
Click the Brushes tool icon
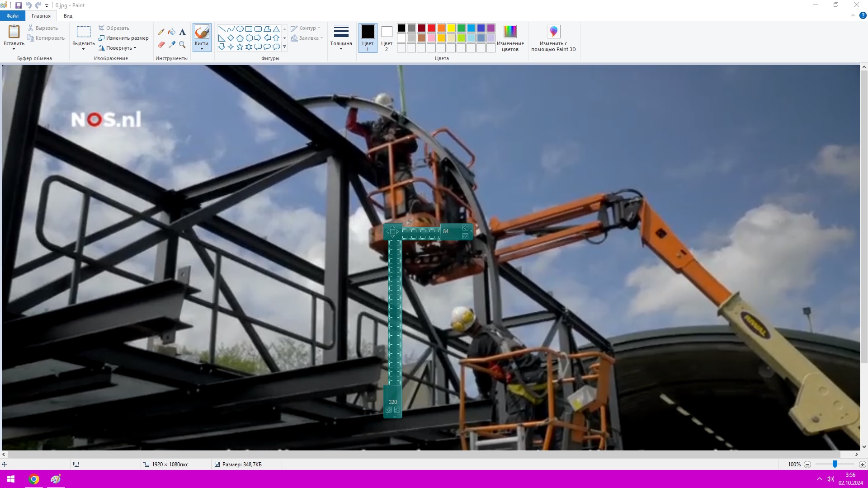click(202, 32)
